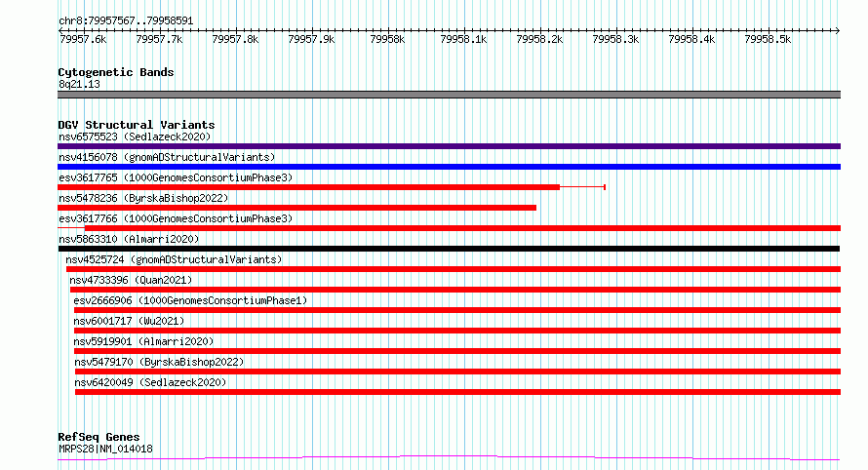Click the 79957.6k ruler tick label

pyautogui.click(x=83, y=39)
